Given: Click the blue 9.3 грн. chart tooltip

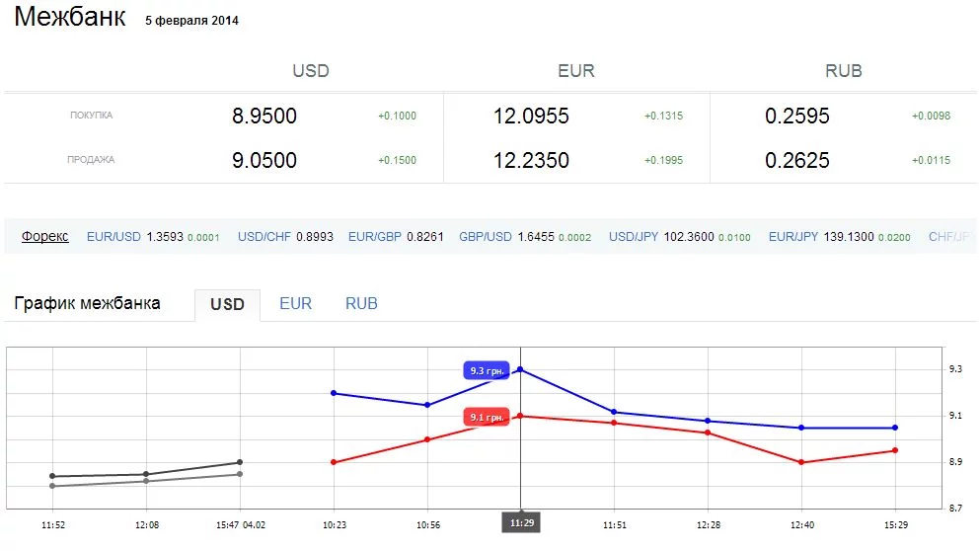Looking at the screenshot, I should [488, 371].
